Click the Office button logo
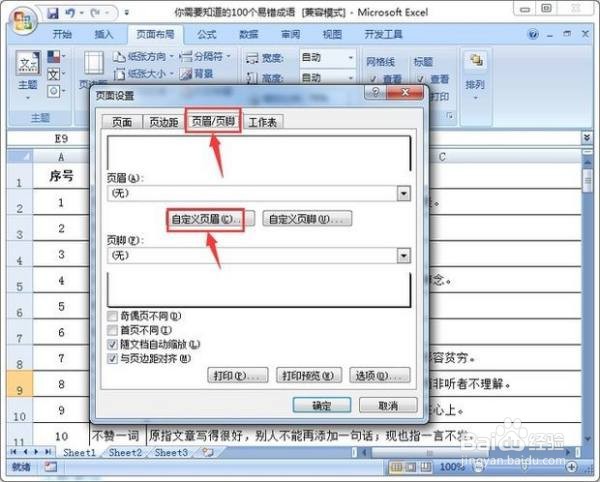The width and height of the screenshot is (600, 482). [23, 20]
